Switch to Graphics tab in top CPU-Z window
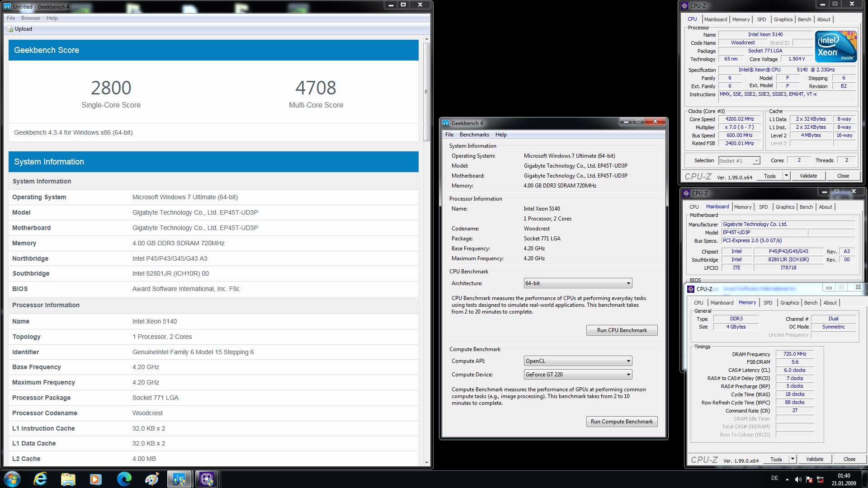The height and width of the screenshot is (488, 868). tap(783, 19)
